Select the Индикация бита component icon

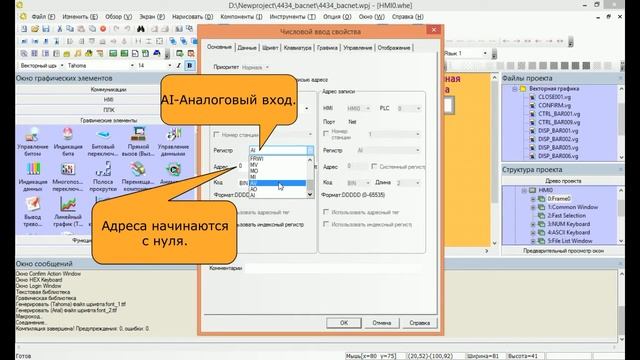68,135
